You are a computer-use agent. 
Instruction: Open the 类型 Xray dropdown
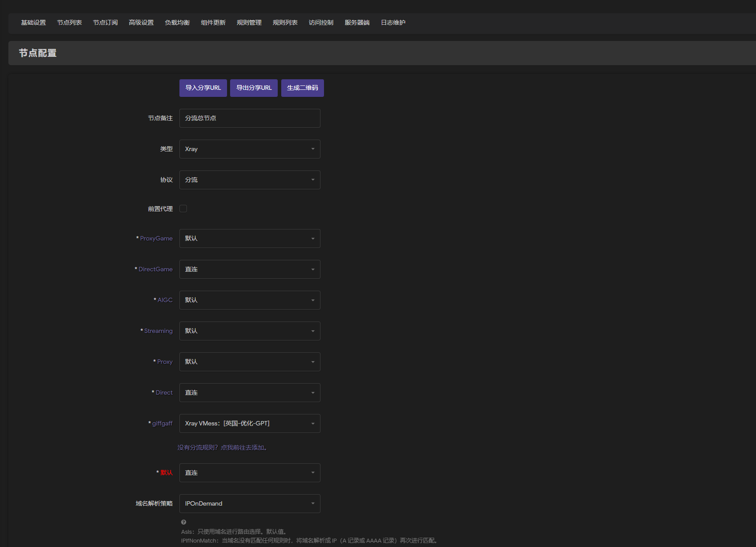pos(250,149)
